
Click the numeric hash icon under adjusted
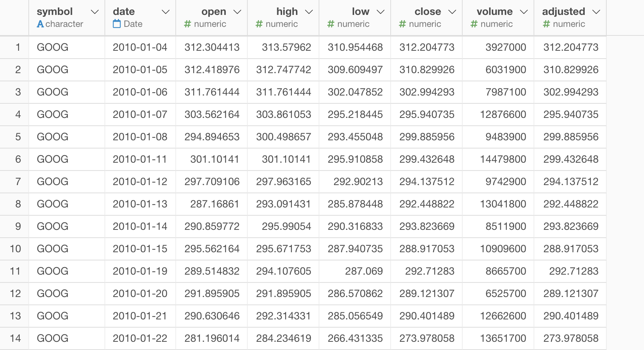546,24
